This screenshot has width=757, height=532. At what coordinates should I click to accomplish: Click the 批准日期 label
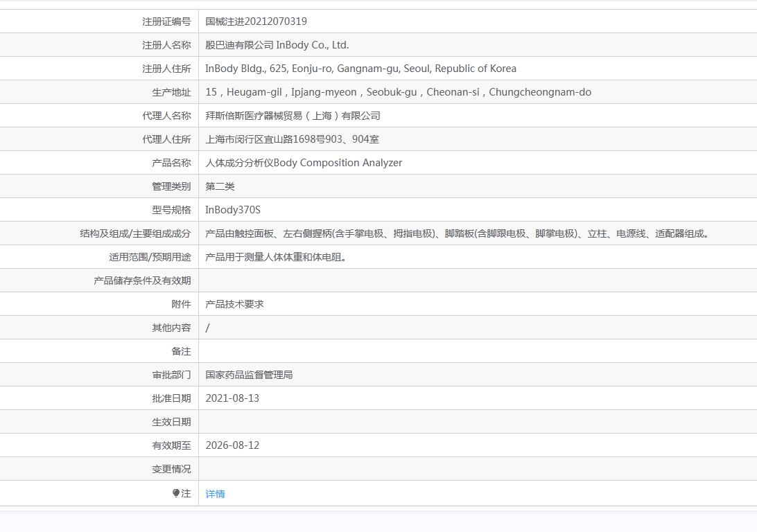pyautogui.click(x=171, y=398)
